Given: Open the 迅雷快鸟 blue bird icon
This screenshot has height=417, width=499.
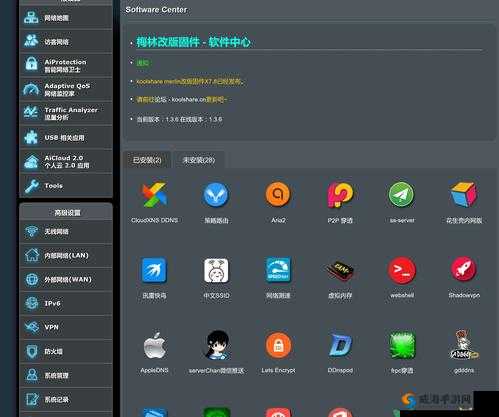Looking at the screenshot, I should (154, 270).
